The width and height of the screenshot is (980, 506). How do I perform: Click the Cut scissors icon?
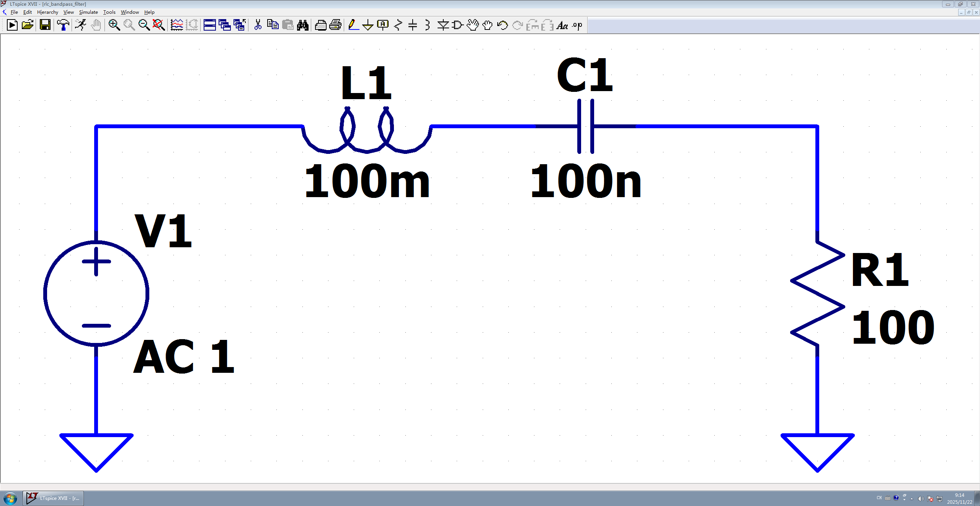[x=258, y=25]
